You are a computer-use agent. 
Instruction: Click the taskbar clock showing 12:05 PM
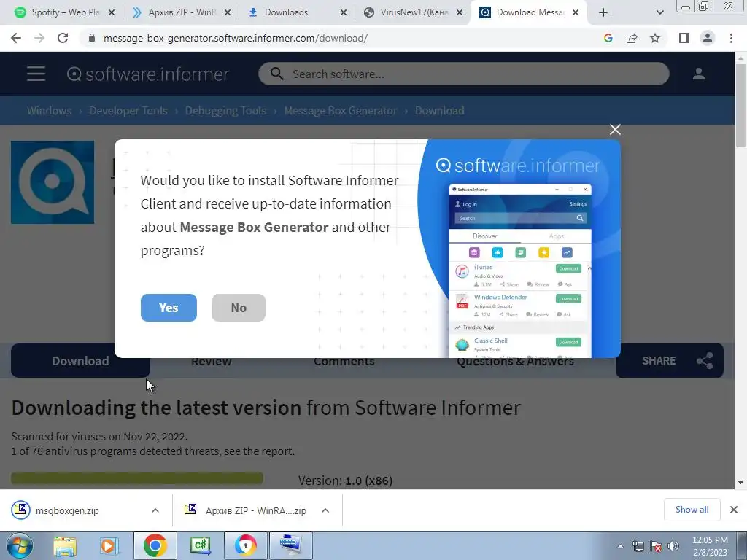tap(710, 545)
